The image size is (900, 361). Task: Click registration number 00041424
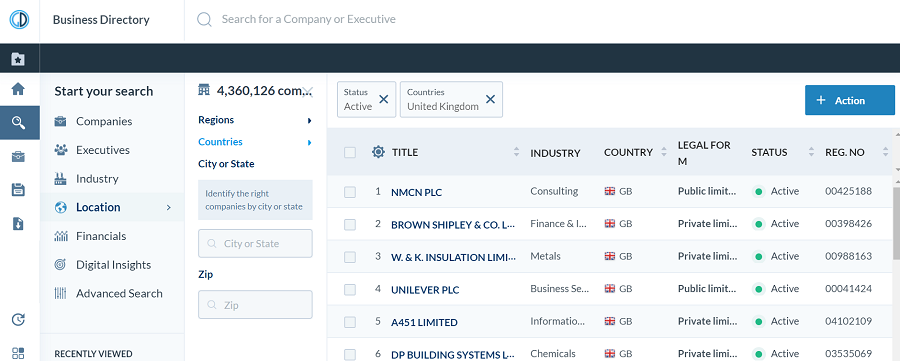point(848,289)
